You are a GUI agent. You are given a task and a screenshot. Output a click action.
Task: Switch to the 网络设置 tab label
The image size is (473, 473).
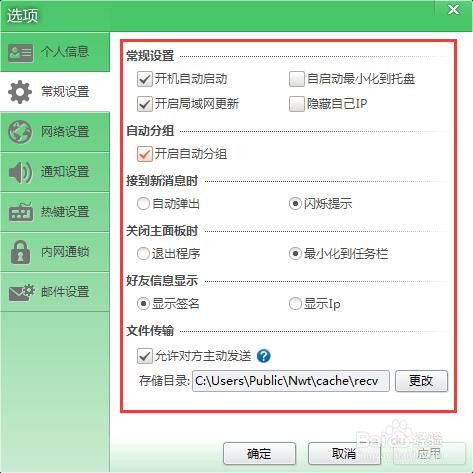click(x=65, y=132)
